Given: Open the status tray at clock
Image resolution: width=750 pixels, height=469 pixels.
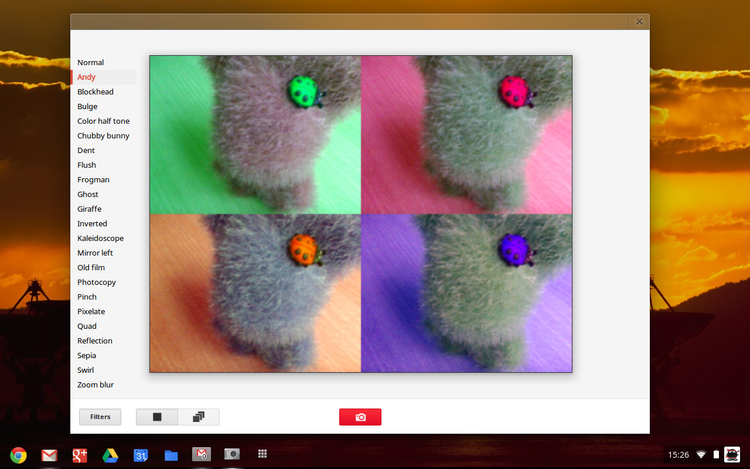Looking at the screenshot, I should coord(678,455).
